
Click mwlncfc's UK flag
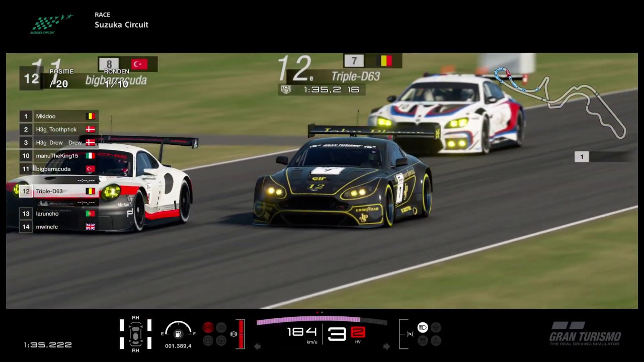coord(91,227)
